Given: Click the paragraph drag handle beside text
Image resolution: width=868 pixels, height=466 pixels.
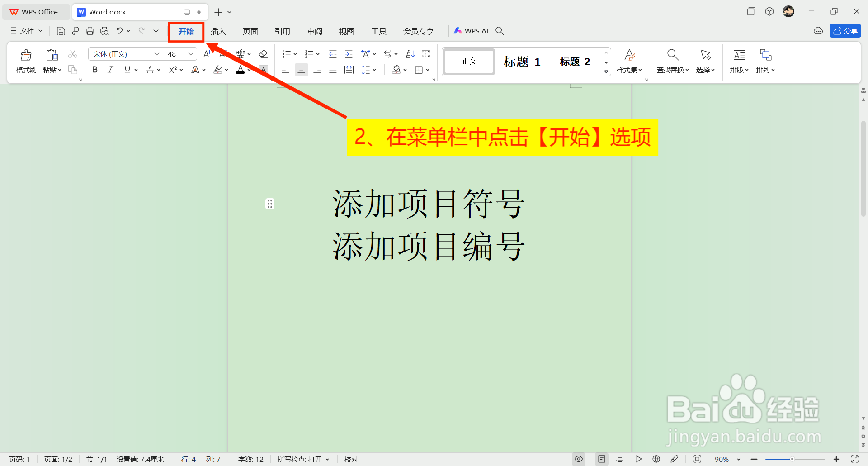Looking at the screenshot, I should click(x=270, y=204).
